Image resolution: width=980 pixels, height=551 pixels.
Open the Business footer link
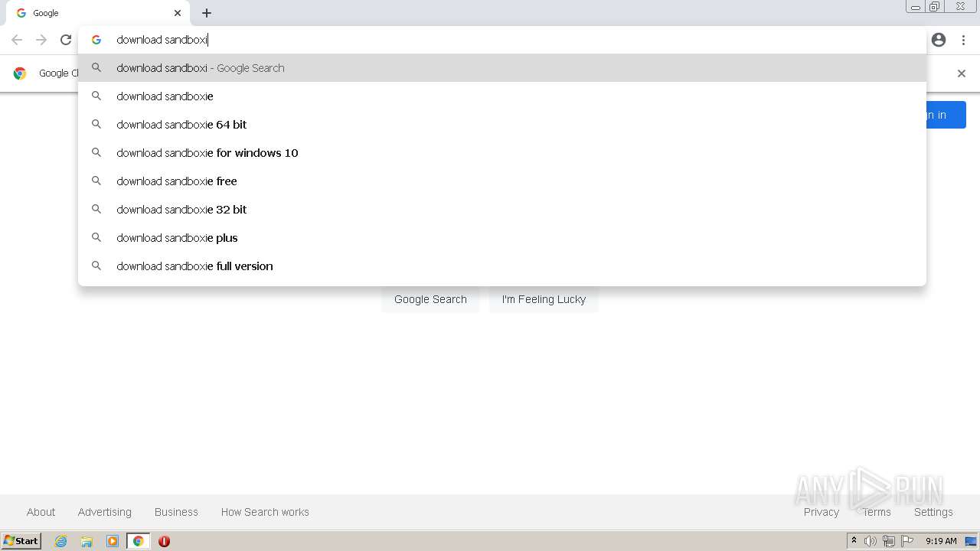(x=176, y=512)
